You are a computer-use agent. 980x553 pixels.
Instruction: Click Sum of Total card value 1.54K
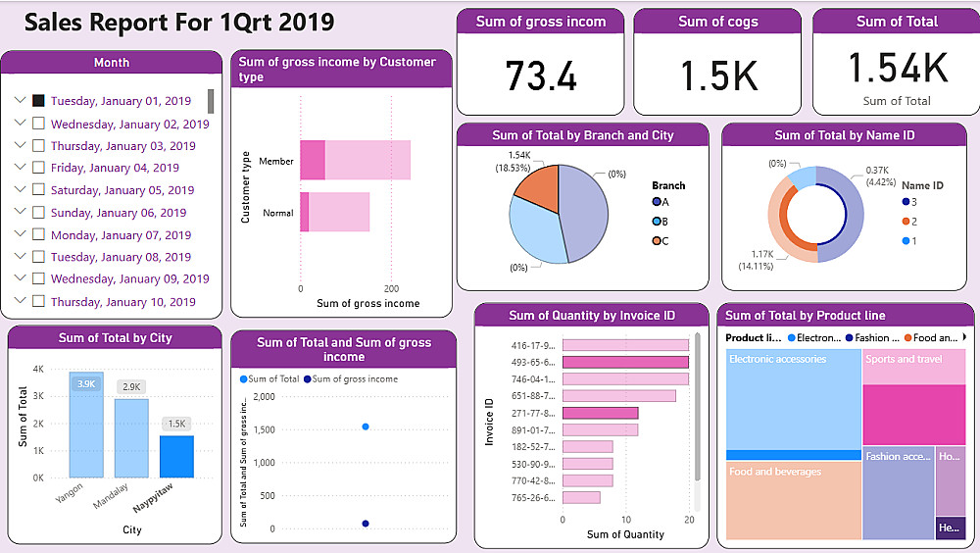[898, 68]
